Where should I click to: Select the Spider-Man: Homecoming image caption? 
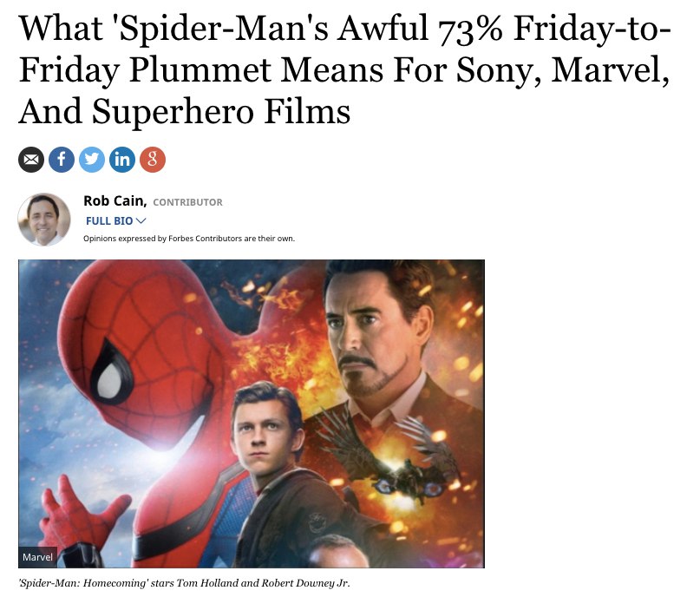(x=183, y=583)
